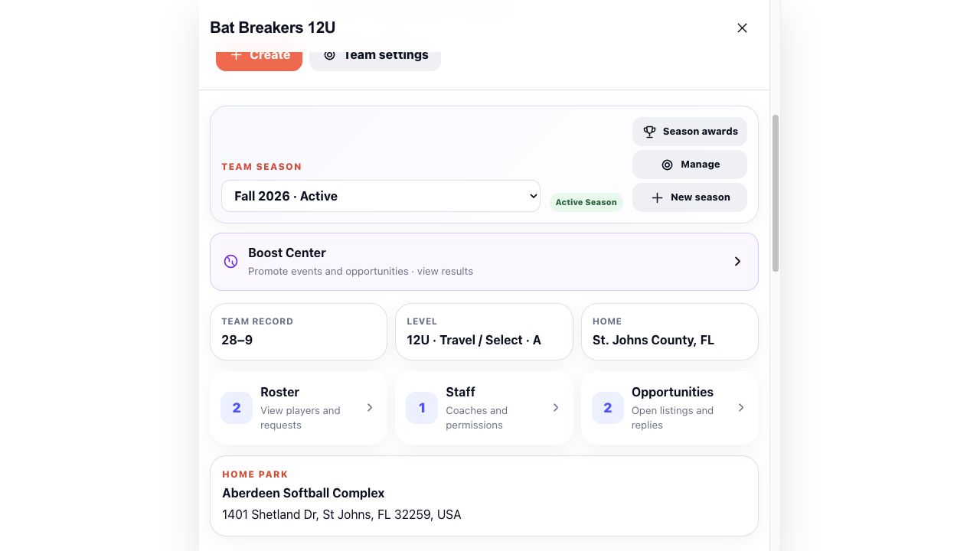Click the trophy icon for Season awards
Viewport: 980px width, 551px height.
coord(649,132)
